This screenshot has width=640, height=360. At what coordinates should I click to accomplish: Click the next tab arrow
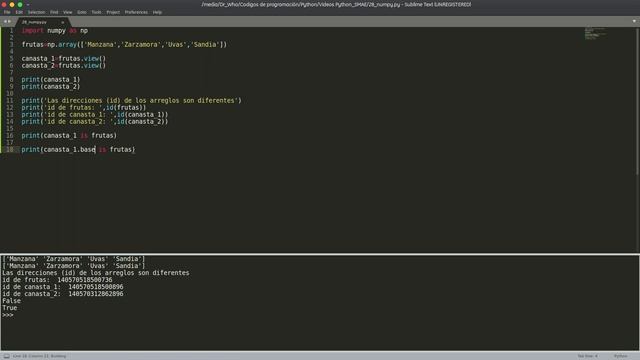point(9,22)
